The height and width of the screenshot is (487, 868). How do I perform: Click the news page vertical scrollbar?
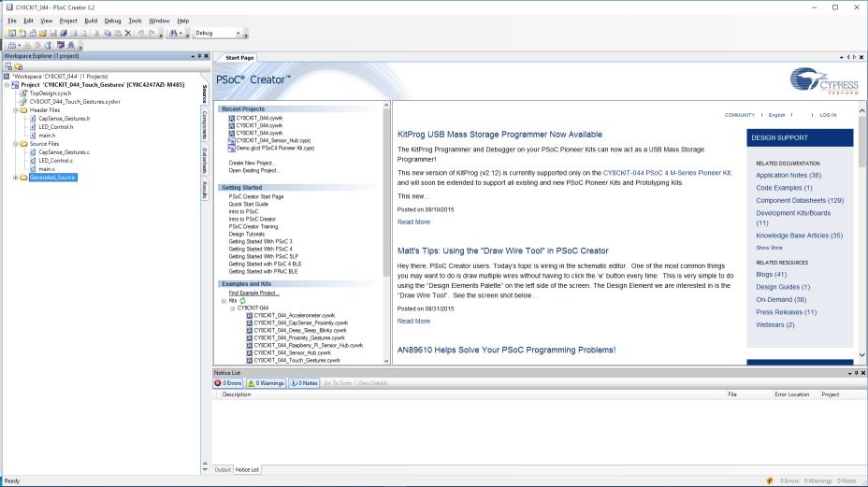861,141
